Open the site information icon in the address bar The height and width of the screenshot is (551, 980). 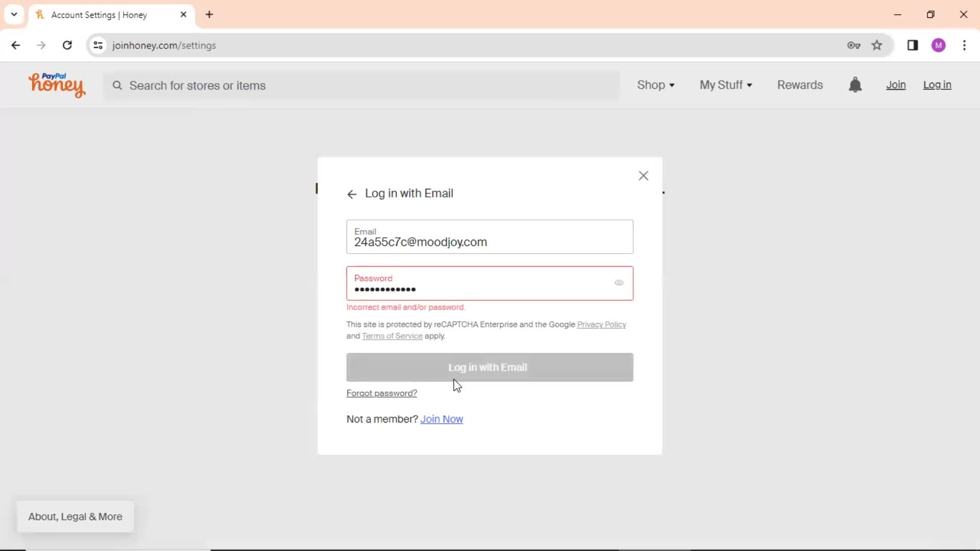pyautogui.click(x=98, y=45)
